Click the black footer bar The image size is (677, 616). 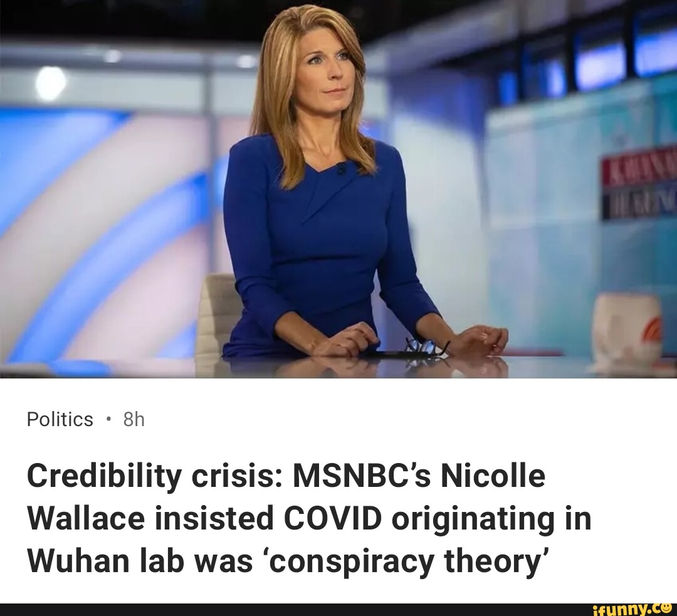338,610
